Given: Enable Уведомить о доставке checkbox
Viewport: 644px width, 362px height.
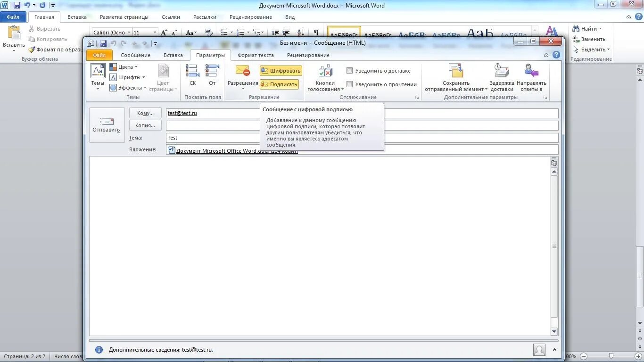Looking at the screenshot, I should tap(349, 71).
